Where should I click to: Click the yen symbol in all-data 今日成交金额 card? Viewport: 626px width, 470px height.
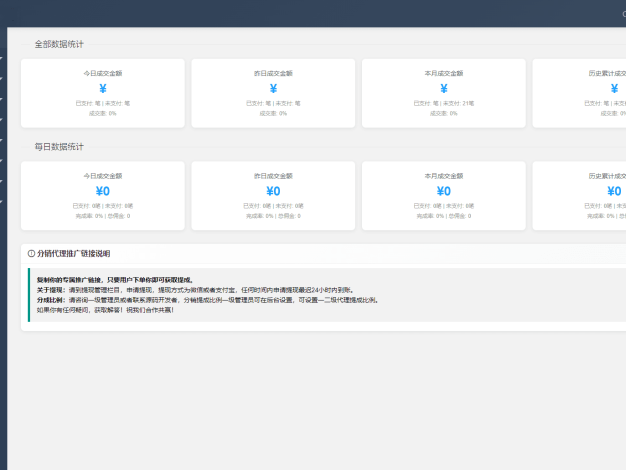[x=103, y=89]
